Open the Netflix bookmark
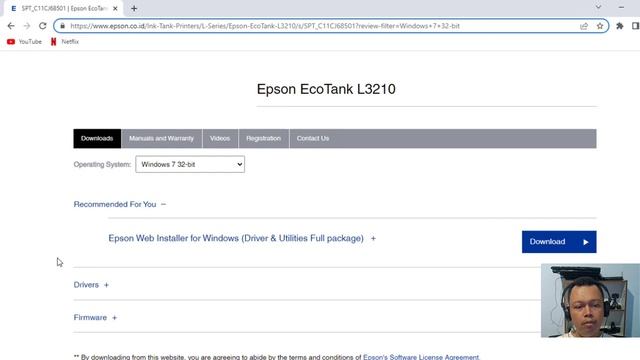 click(x=65, y=42)
